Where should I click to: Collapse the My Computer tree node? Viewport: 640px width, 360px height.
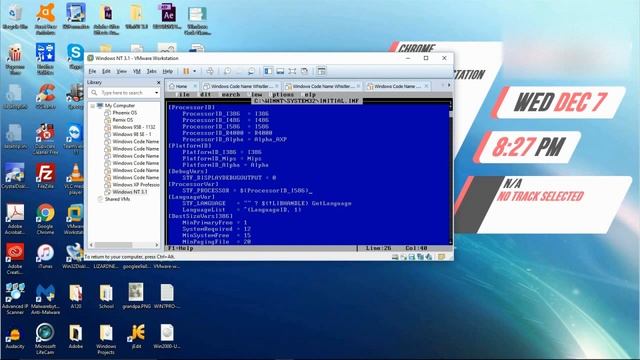[x=93, y=105]
